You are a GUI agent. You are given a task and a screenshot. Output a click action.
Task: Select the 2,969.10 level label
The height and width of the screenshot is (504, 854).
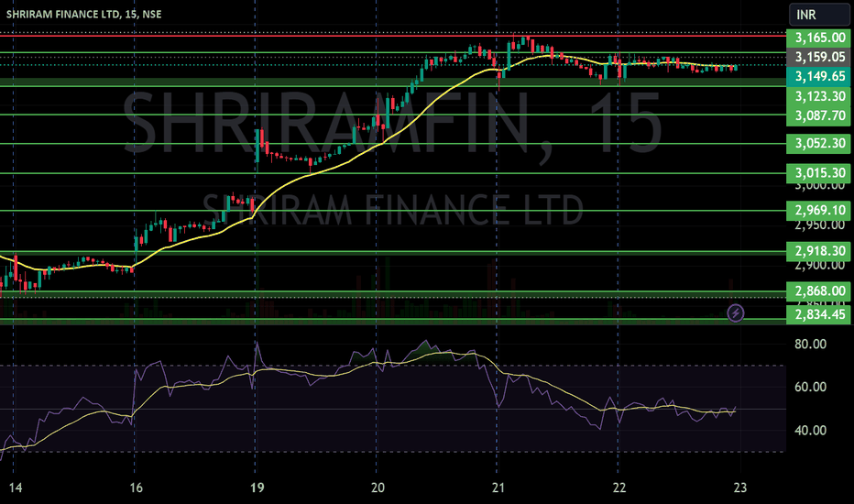(818, 211)
